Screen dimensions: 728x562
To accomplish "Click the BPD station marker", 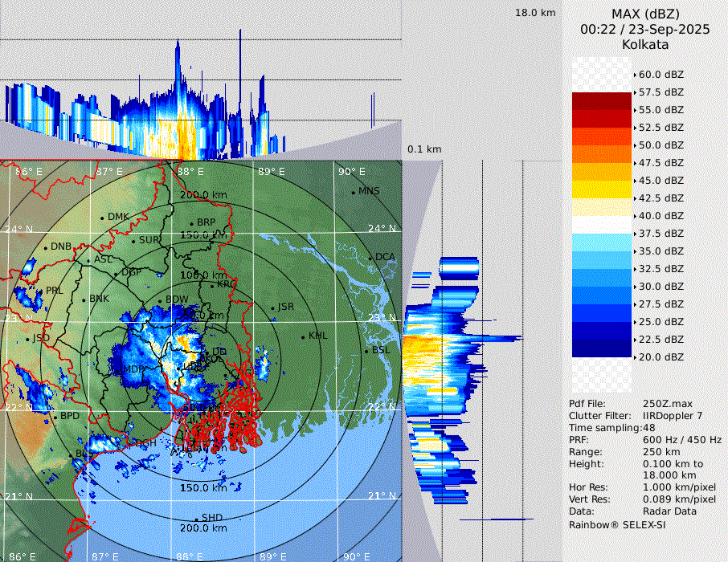I will [55, 417].
